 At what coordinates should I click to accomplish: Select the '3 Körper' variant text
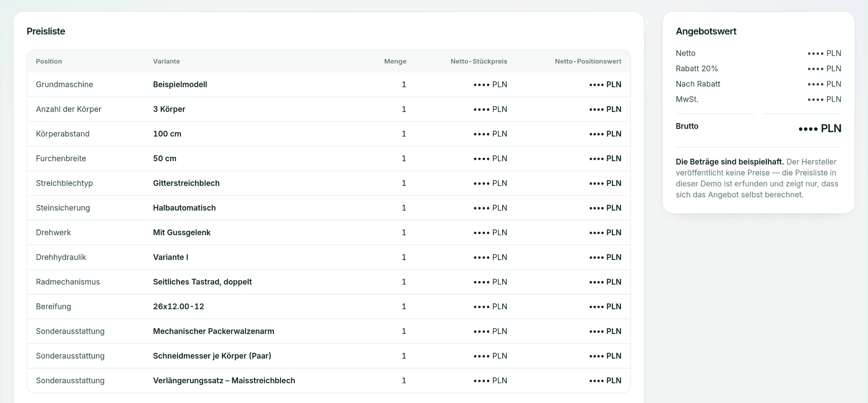click(x=169, y=109)
